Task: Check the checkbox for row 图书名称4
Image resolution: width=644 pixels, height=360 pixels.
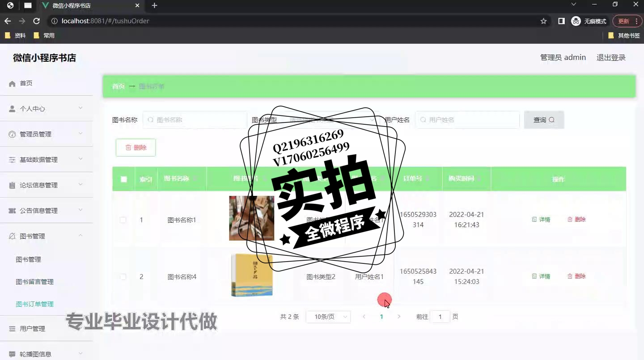Action: 123,277
